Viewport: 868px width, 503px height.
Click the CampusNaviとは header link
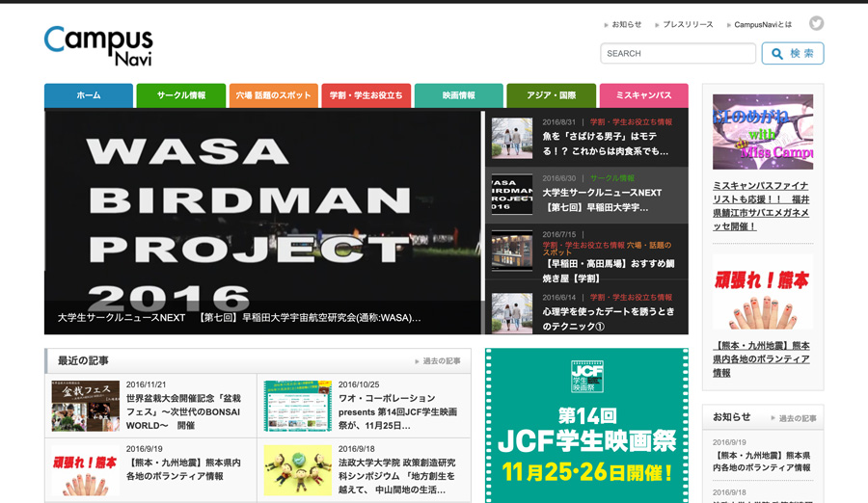coord(762,25)
